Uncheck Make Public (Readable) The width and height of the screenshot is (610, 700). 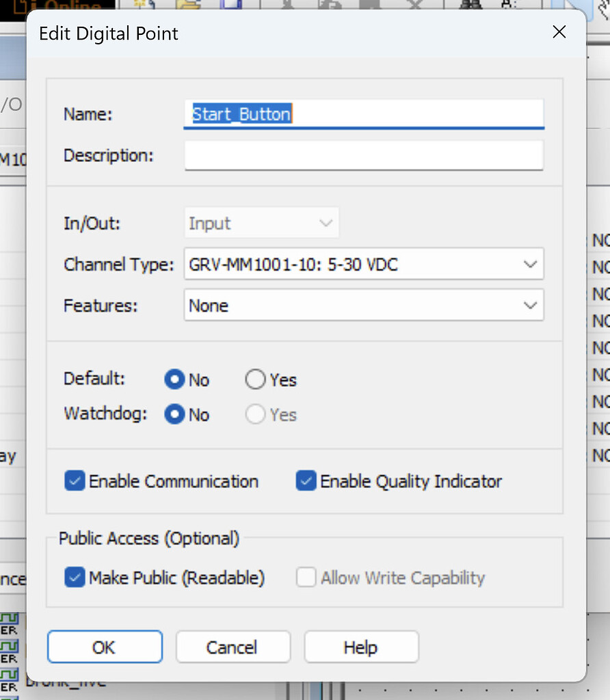click(x=75, y=578)
